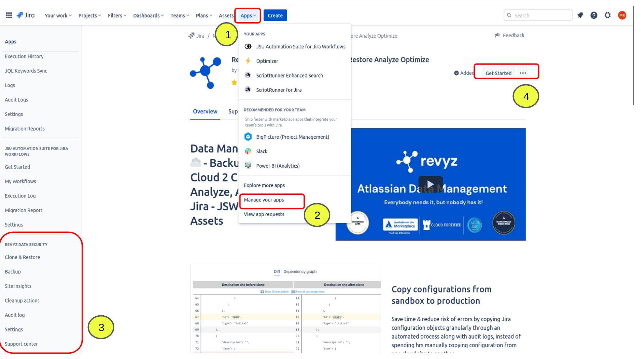Open the help question mark icon
Image resolution: width=644 pixels, height=359 pixels.
click(594, 15)
